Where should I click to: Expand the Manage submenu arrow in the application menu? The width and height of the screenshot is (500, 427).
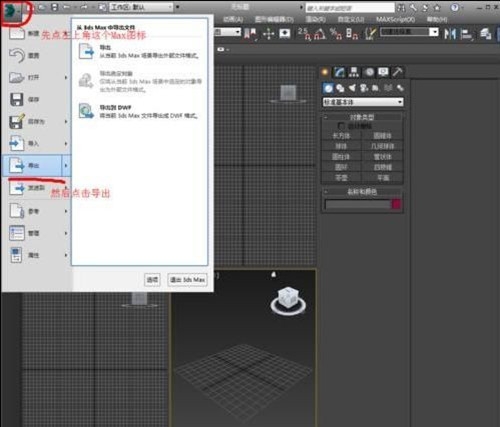tap(66, 233)
